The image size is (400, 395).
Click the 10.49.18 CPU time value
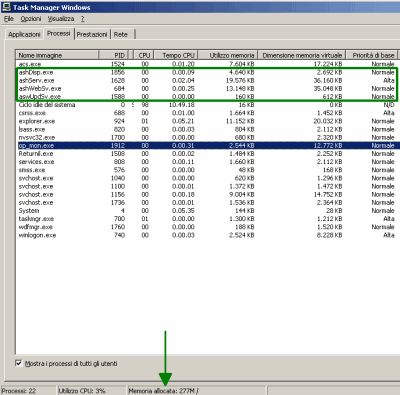point(182,105)
